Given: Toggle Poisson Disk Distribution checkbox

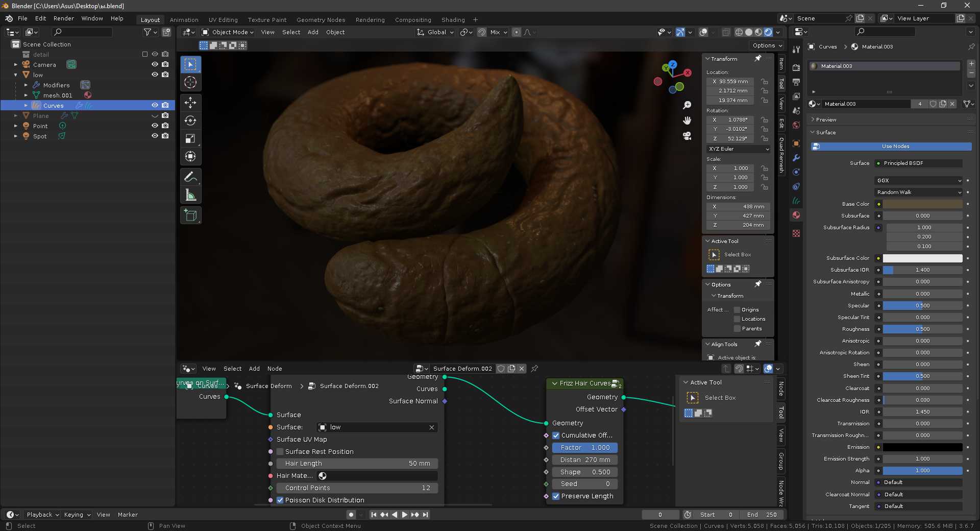Looking at the screenshot, I should coord(280,500).
